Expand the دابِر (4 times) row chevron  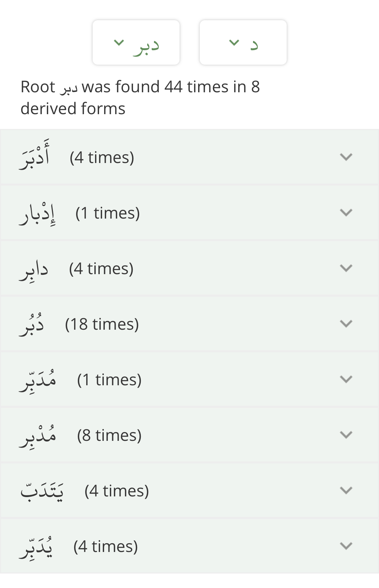pos(346,268)
